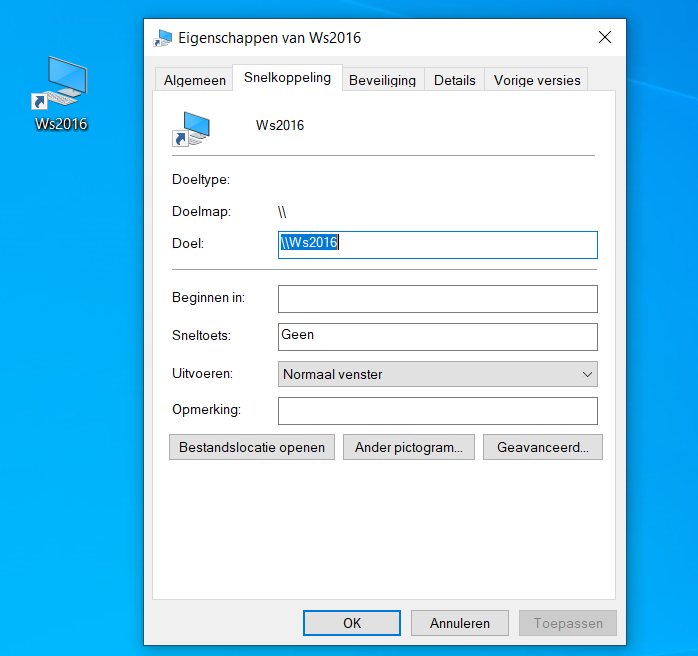
Task: Click the Sneltoets field showing Geen
Action: tap(437, 336)
